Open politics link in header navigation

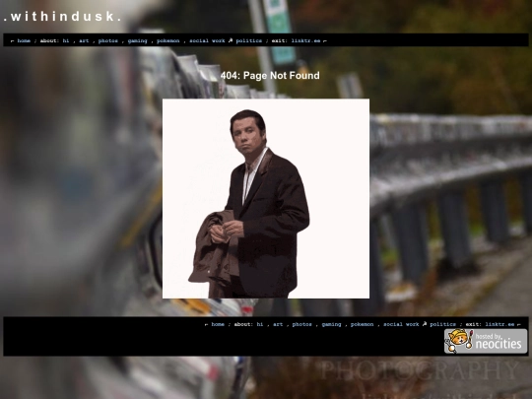[249, 40]
